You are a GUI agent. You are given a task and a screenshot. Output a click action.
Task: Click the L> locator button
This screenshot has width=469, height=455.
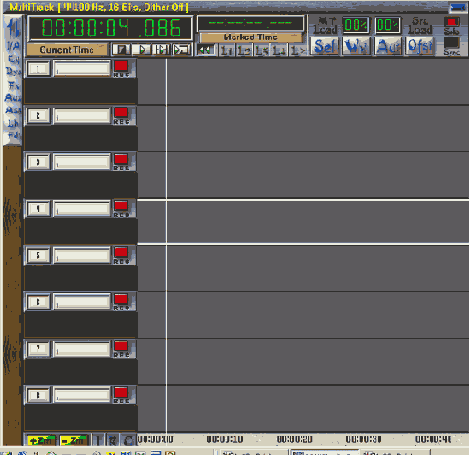tap(298, 51)
